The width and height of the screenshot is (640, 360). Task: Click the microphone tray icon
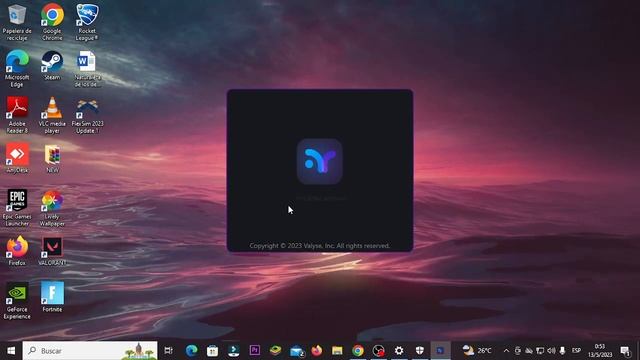coord(562,351)
